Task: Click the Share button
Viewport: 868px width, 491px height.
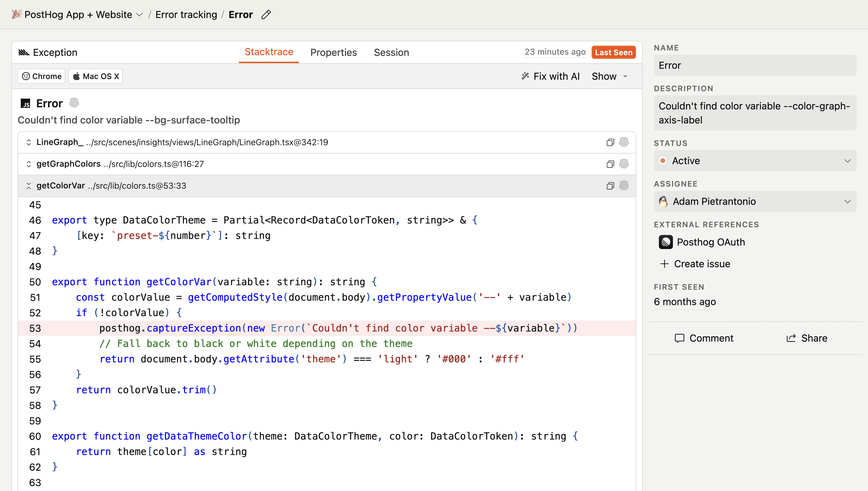Action: pos(807,338)
